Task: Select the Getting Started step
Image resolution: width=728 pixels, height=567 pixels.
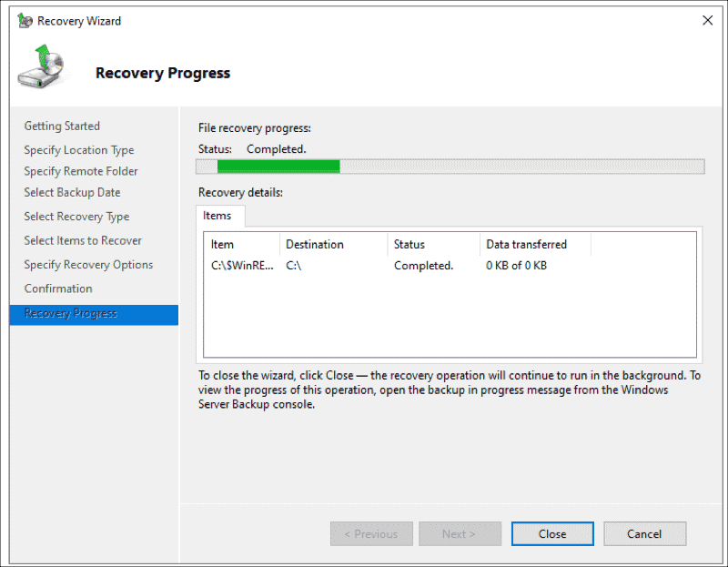Action: pyautogui.click(x=62, y=126)
